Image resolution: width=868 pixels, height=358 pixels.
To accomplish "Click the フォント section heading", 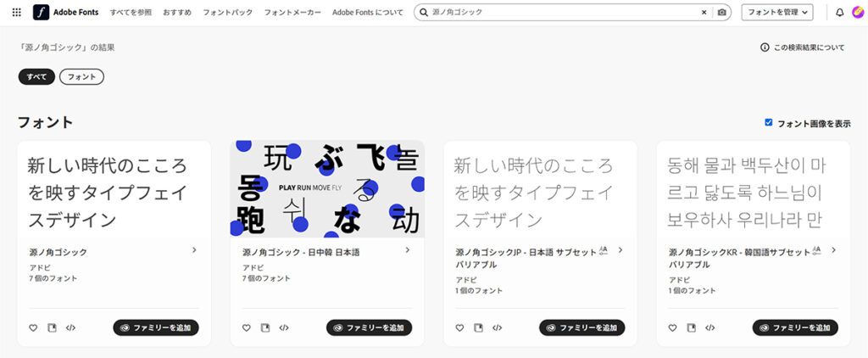I will (46, 122).
